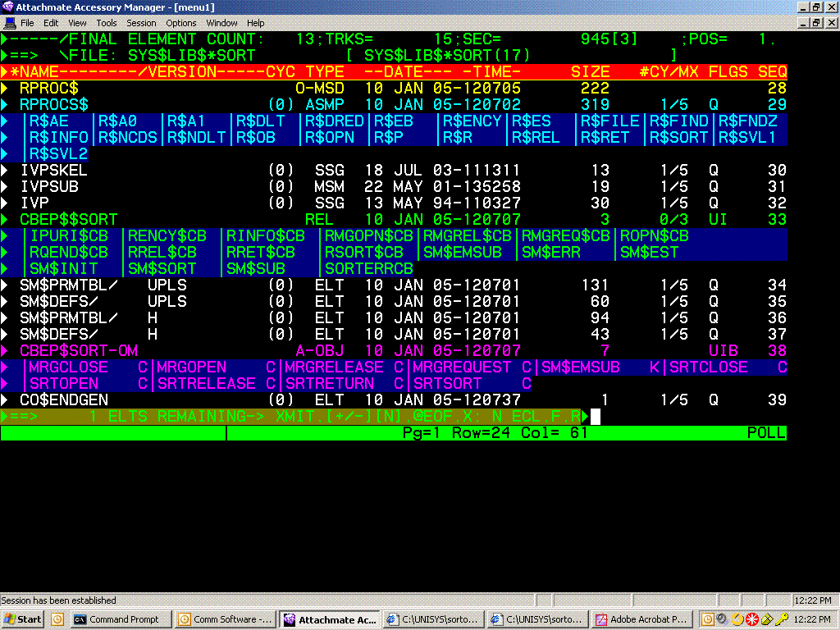Click the cursor field at the command prompt line
This screenshot has height=630, width=840.
596,417
